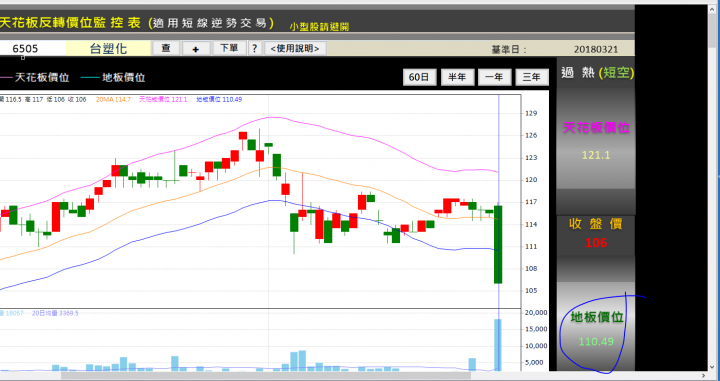Switch chart range to 60日

[x=419, y=77]
